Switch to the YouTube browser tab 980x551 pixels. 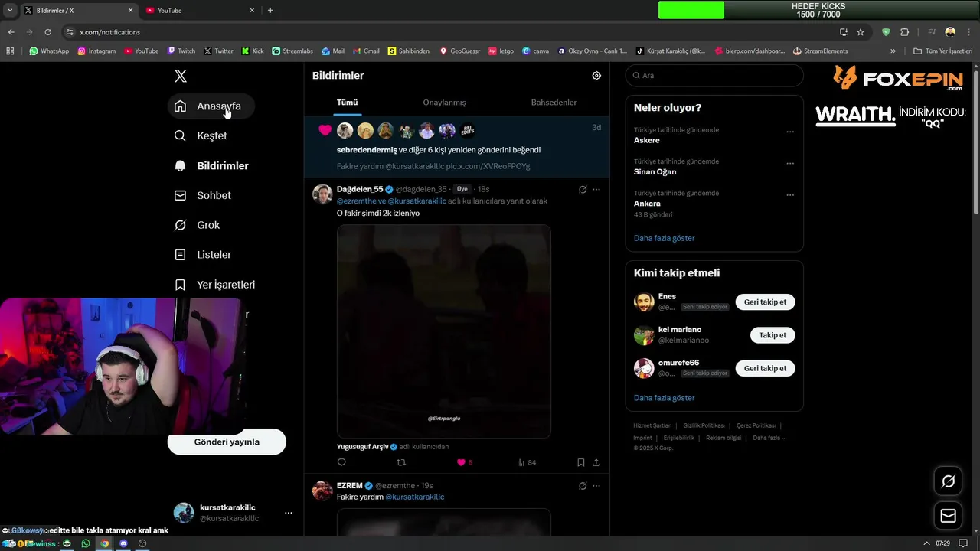point(201,11)
